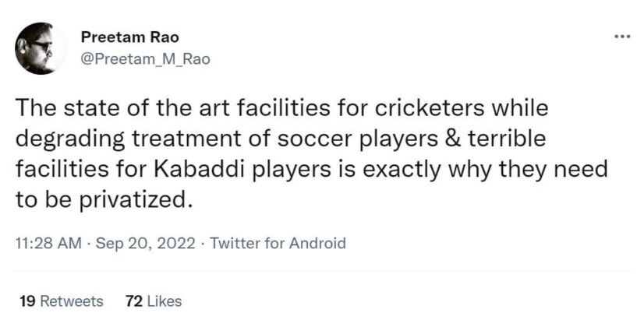Click Preetam Rao's profile picture
The image size is (644, 327).
tap(41, 48)
